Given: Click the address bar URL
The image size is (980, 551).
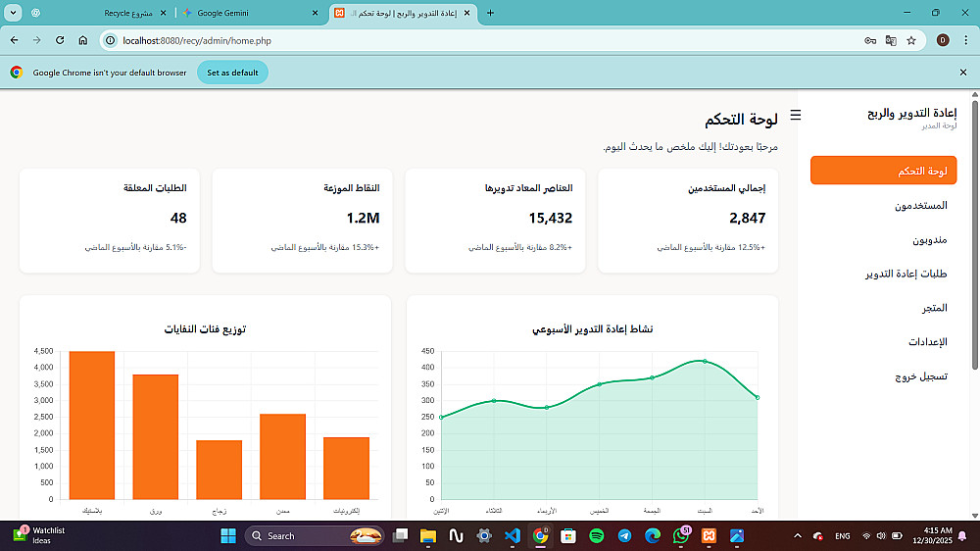Looking at the screenshot, I should click(x=197, y=40).
